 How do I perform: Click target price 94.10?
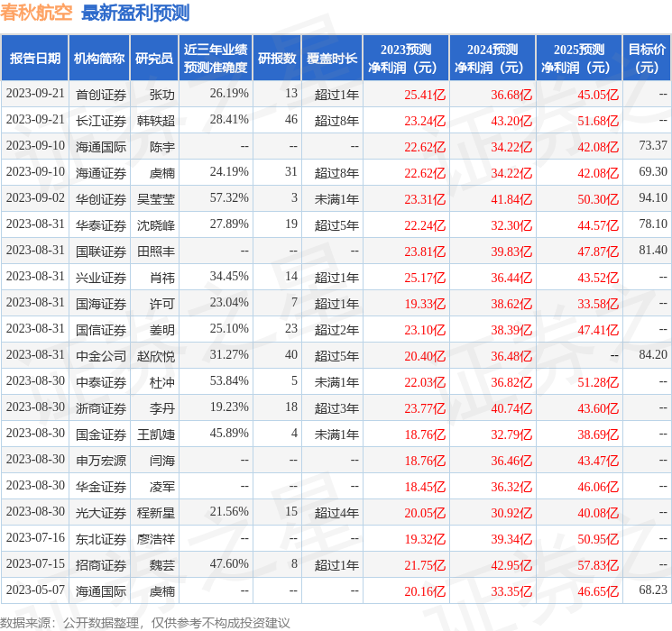(653, 198)
